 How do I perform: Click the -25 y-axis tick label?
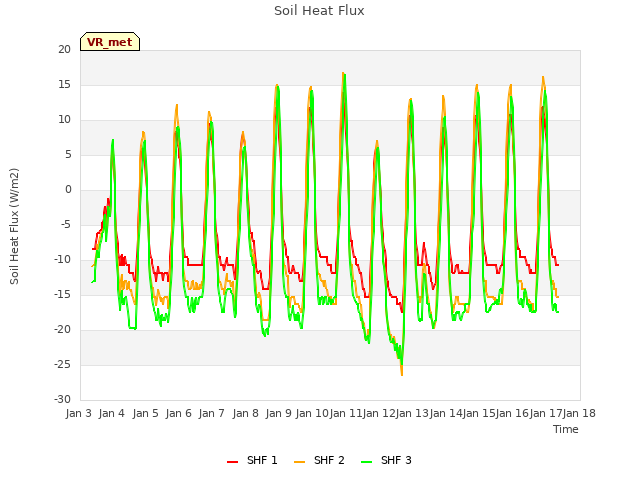[x=63, y=364]
